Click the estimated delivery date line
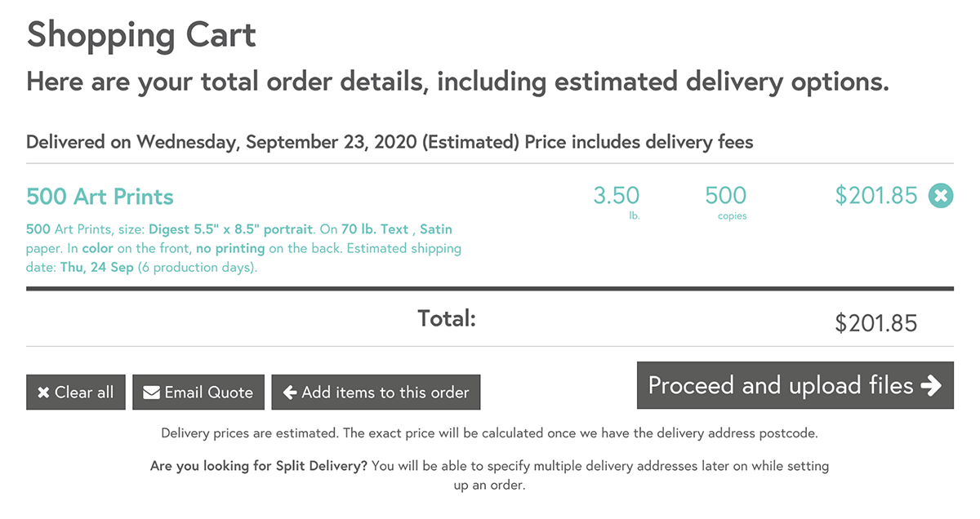Image resolution: width=980 pixels, height=519 pixels. (390, 142)
